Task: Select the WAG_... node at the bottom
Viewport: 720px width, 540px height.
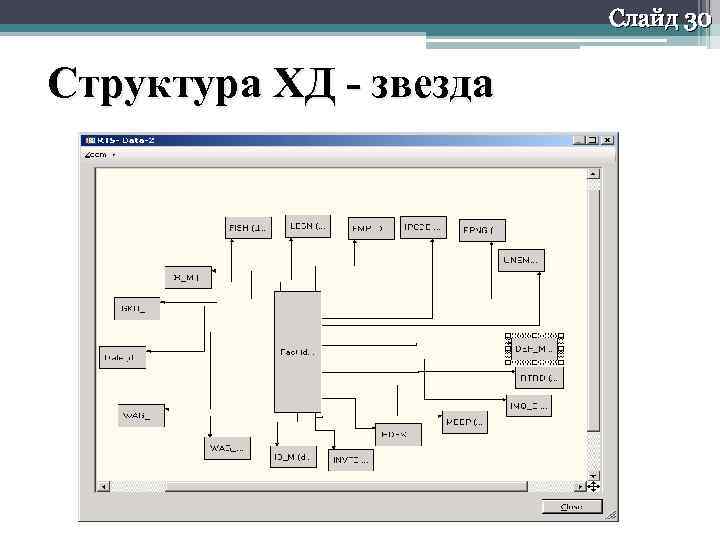Action: [x=227, y=448]
